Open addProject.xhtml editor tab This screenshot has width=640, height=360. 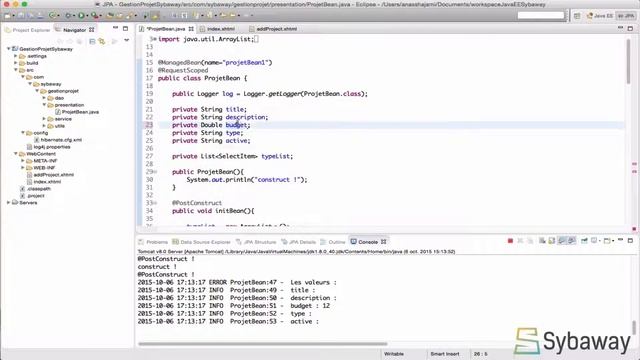coord(273,29)
